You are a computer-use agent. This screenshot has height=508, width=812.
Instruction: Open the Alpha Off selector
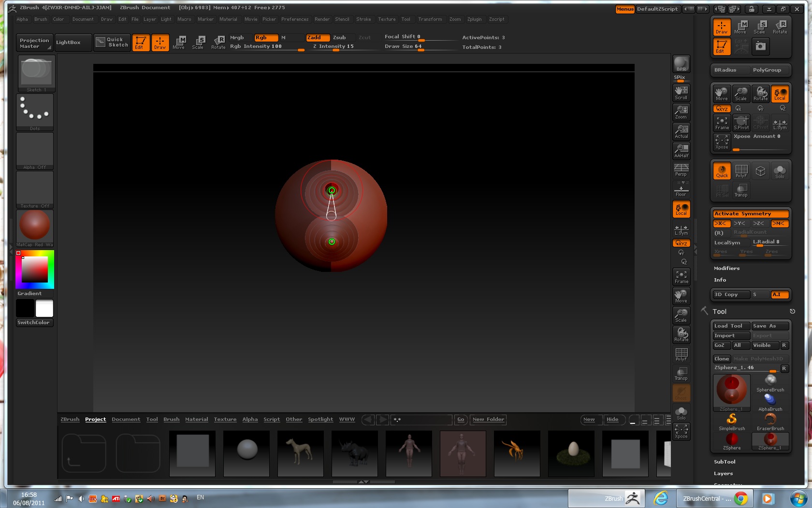point(35,151)
